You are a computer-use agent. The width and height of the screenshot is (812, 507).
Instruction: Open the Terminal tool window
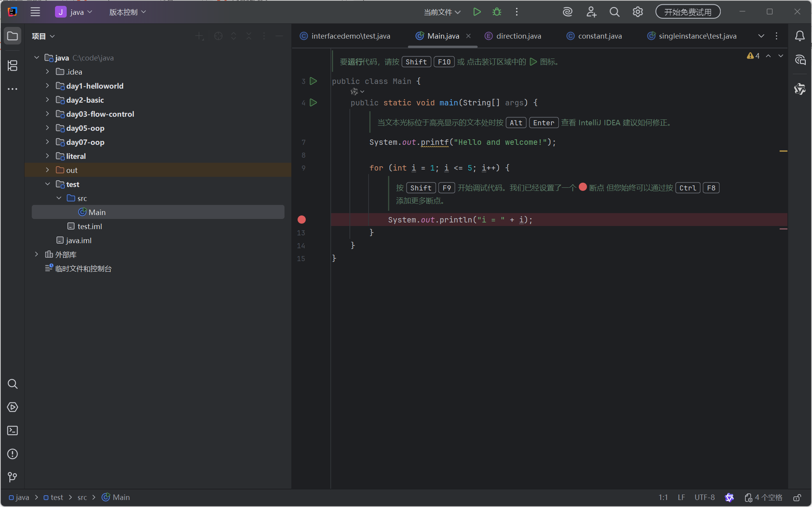pyautogui.click(x=12, y=431)
